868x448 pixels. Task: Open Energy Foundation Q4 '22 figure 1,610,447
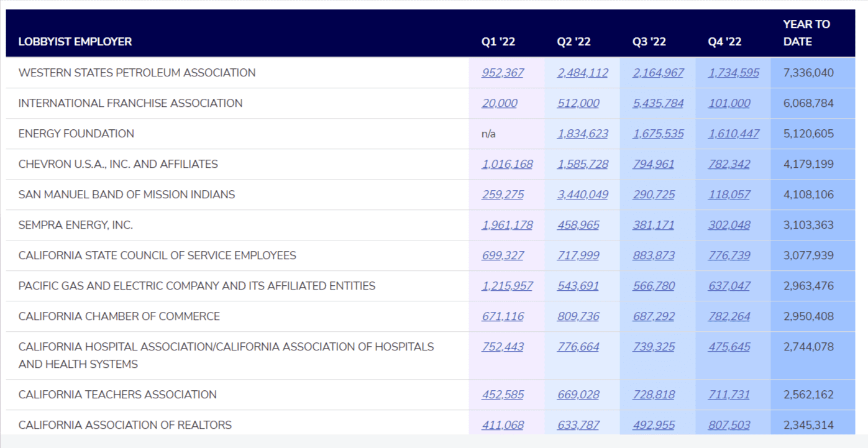click(x=733, y=134)
